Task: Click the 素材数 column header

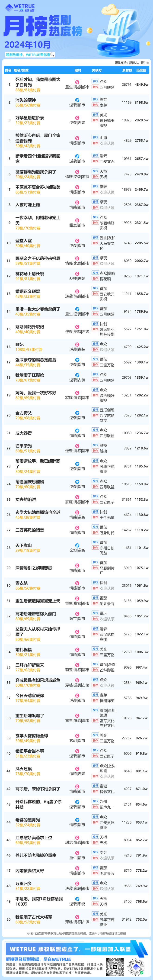Action: coord(127,70)
